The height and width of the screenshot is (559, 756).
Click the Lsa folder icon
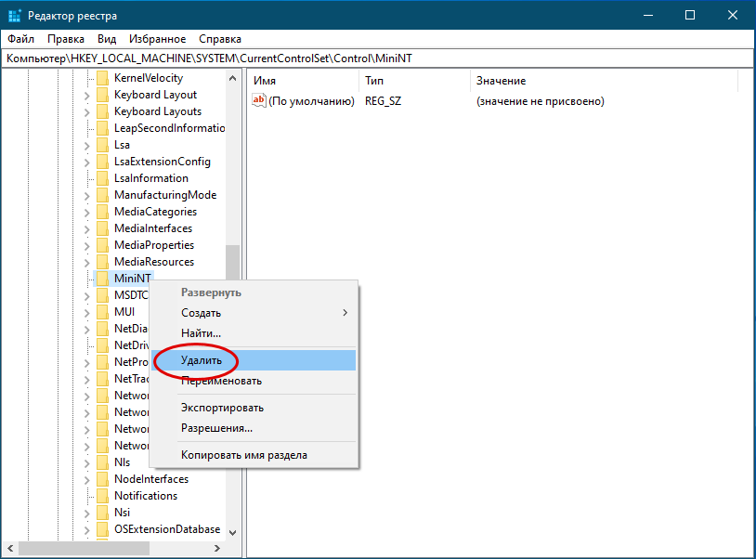(x=102, y=145)
